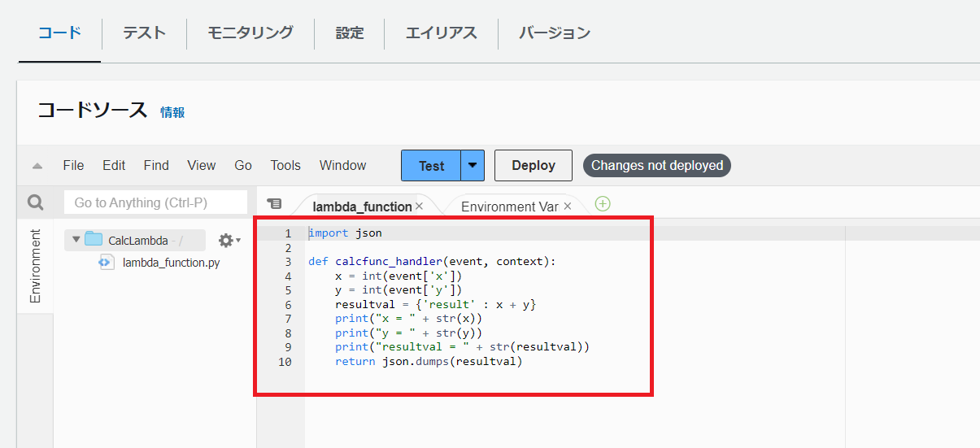Click the Deploy button
The image size is (980, 448).
click(533, 166)
